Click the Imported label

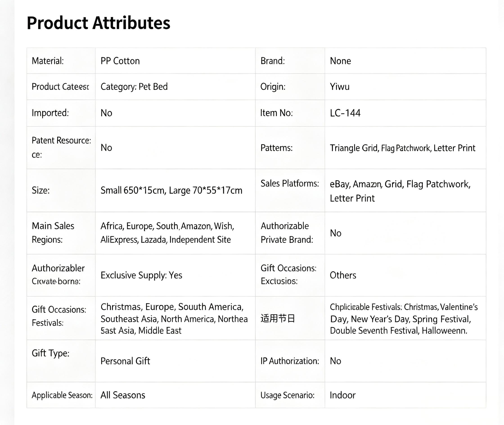point(50,113)
